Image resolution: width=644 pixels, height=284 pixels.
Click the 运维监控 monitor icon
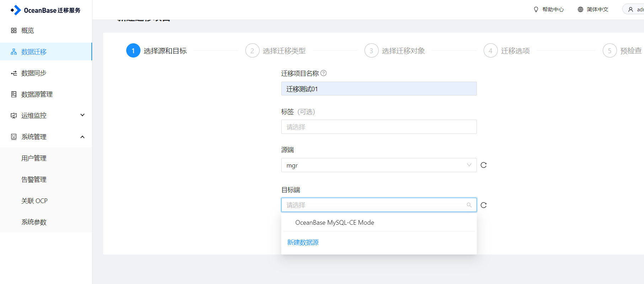click(x=14, y=116)
